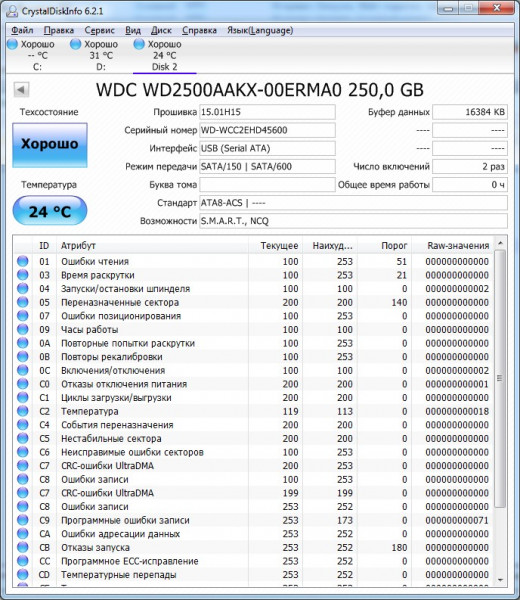Click status icon for C0 Отказы отключения питания
Viewport: 520px width, 600px height.
23,384
